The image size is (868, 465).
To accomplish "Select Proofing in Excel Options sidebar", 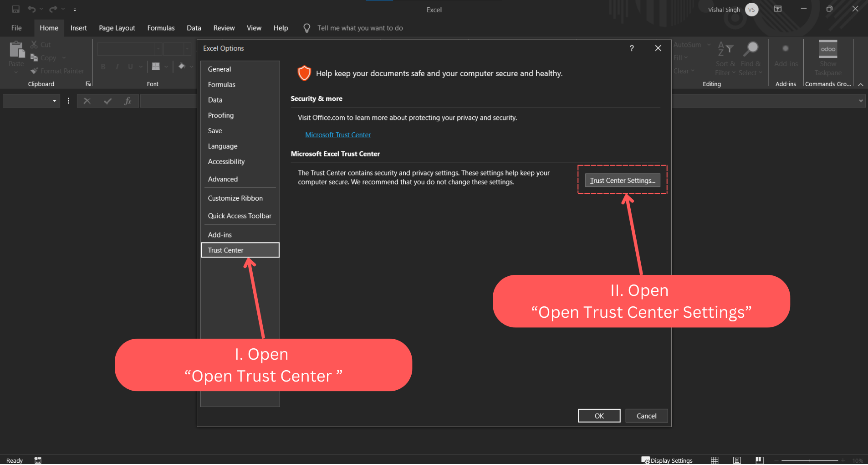I will point(240,115).
